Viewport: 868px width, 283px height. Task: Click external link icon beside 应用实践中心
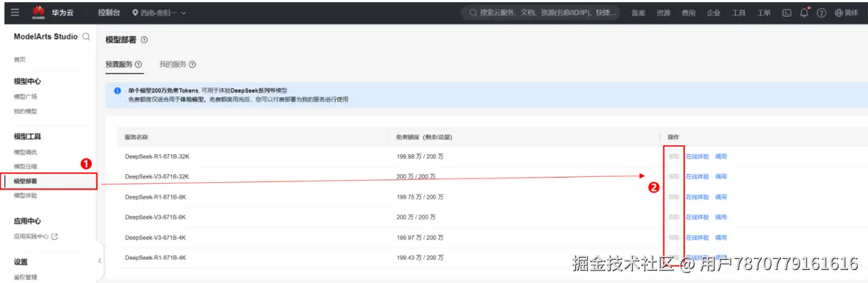tap(54, 236)
